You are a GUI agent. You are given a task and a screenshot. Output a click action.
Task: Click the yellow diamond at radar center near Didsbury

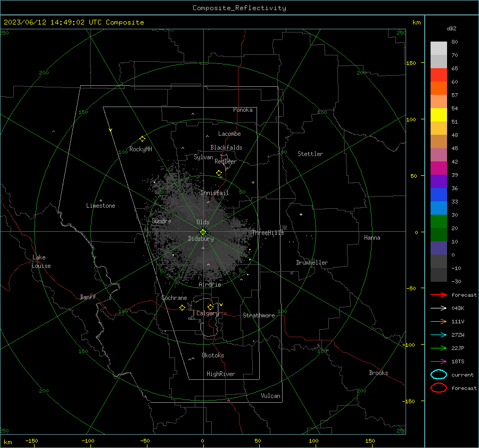[203, 232]
